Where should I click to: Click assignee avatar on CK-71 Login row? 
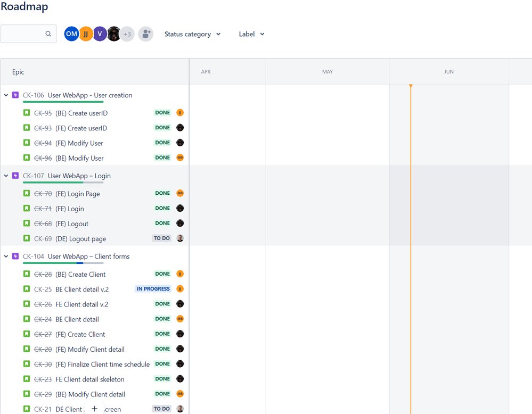(x=180, y=208)
